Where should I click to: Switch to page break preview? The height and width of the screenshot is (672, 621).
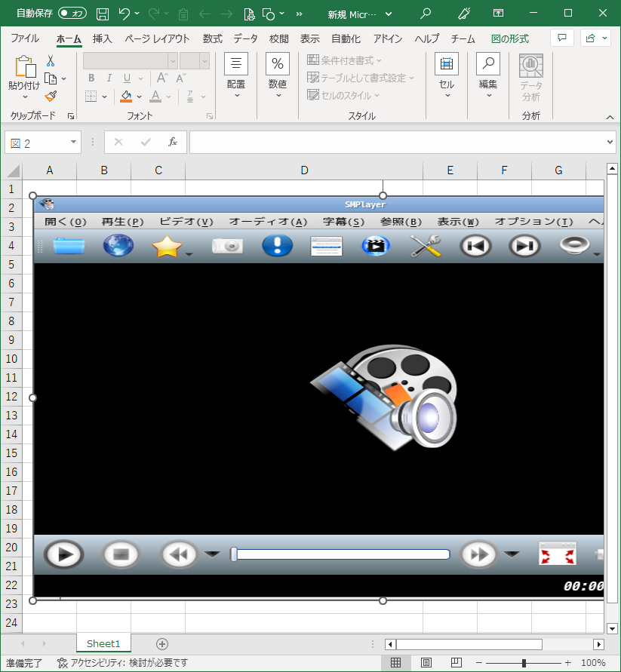(456, 662)
